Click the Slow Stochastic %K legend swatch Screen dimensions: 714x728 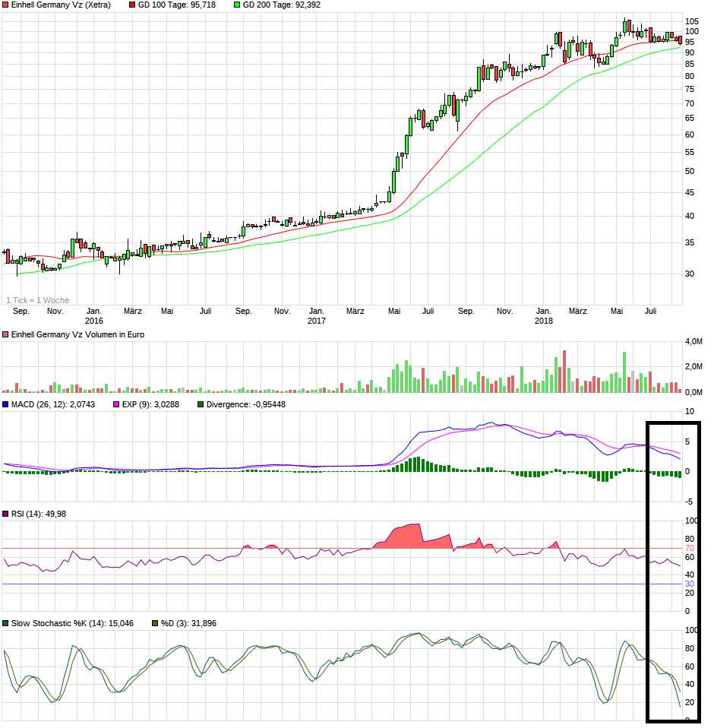pos(5,623)
